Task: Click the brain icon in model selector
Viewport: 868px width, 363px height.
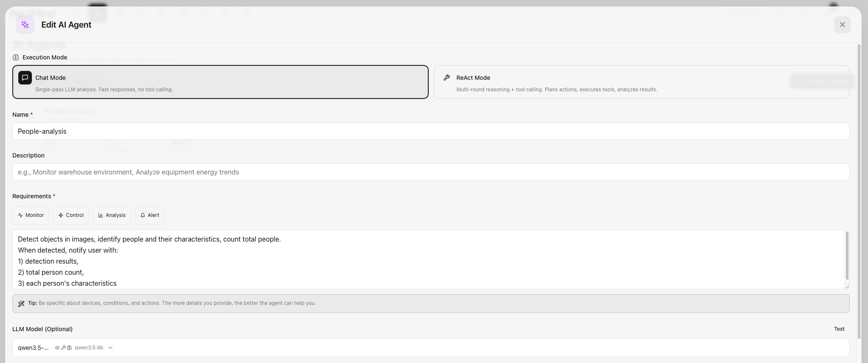Action: click(x=69, y=348)
